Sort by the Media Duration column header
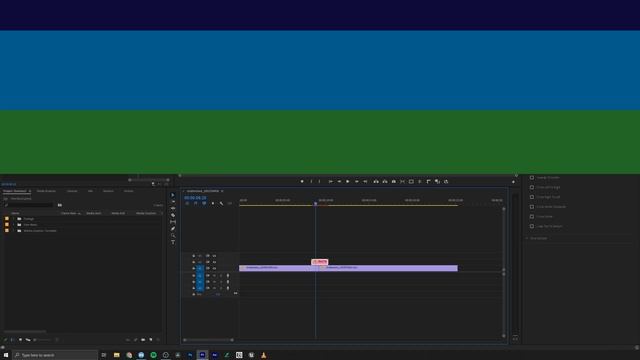The width and height of the screenshot is (640, 360). pos(146,213)
